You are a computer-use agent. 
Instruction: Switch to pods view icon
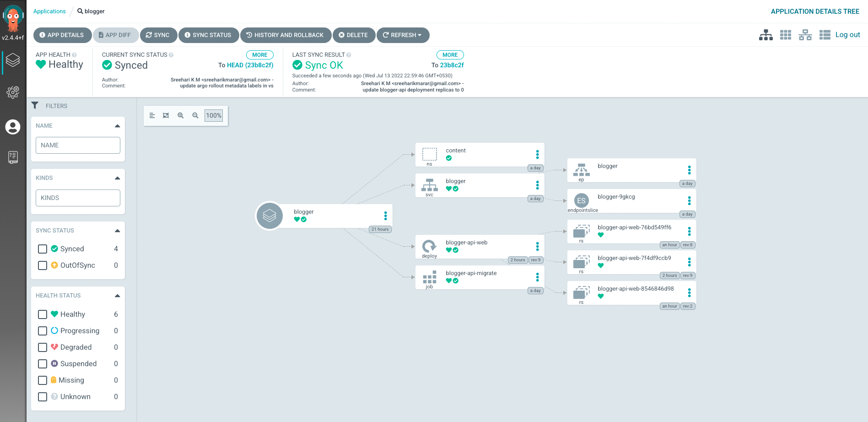(x=786, y=35)
